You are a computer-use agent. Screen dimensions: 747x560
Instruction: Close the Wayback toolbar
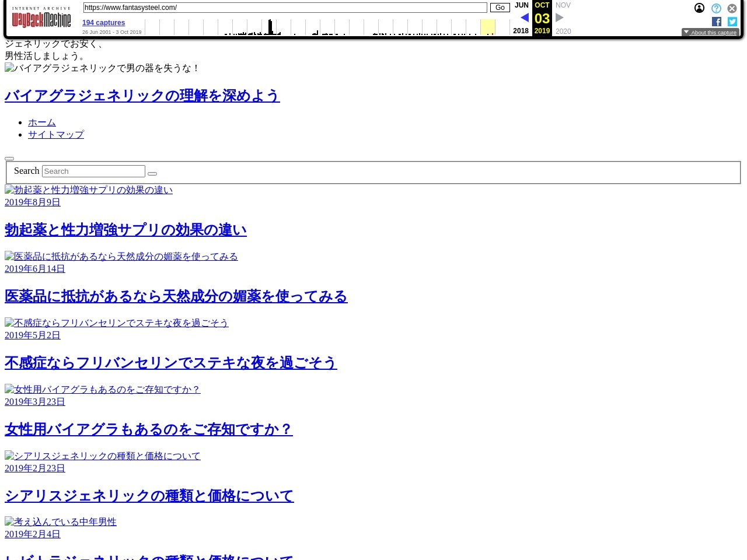pyautogui.click(x=732, y=8)
